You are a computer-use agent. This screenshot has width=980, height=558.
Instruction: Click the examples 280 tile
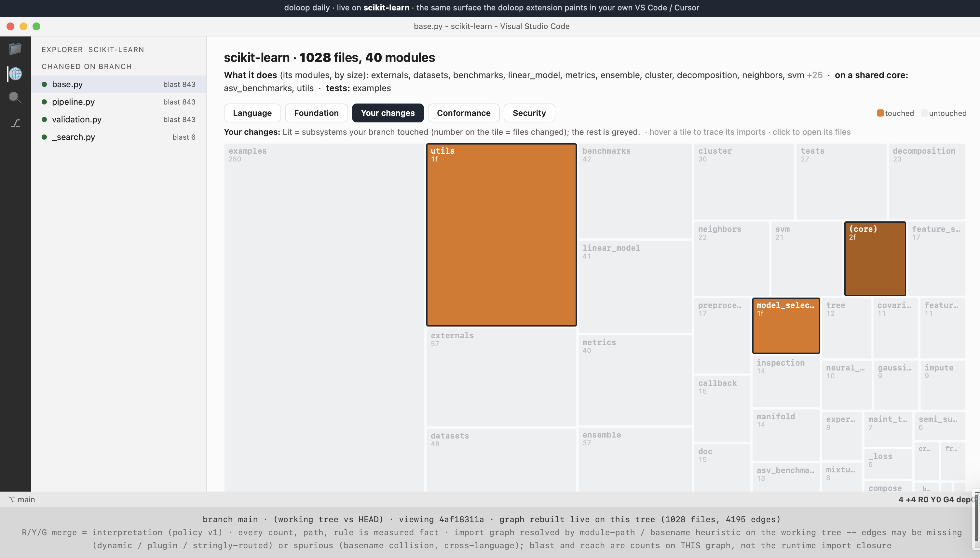[x=324, y=317]
